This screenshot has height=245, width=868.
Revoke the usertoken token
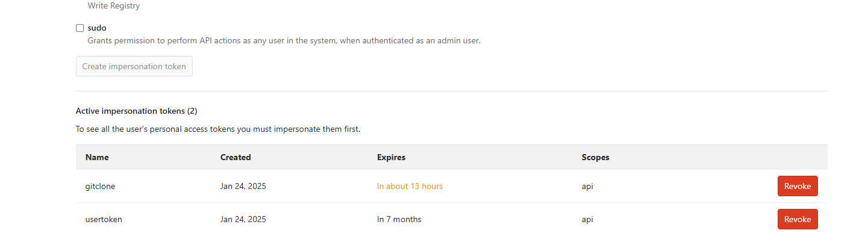(x=797, y=219)
